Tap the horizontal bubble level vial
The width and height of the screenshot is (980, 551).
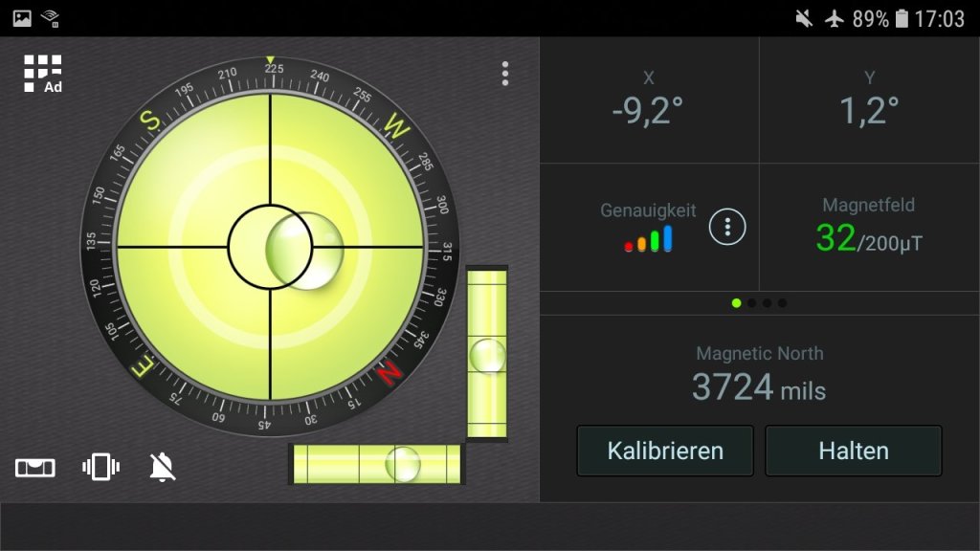[x=377, y=464]
